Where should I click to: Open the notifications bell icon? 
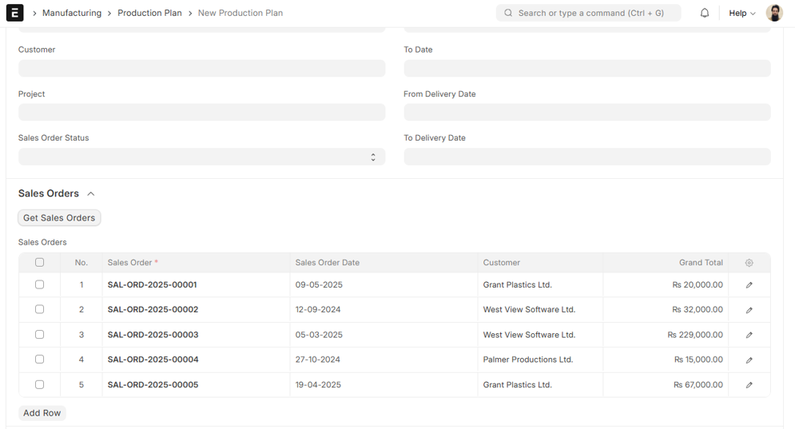(x=704, y=13)
